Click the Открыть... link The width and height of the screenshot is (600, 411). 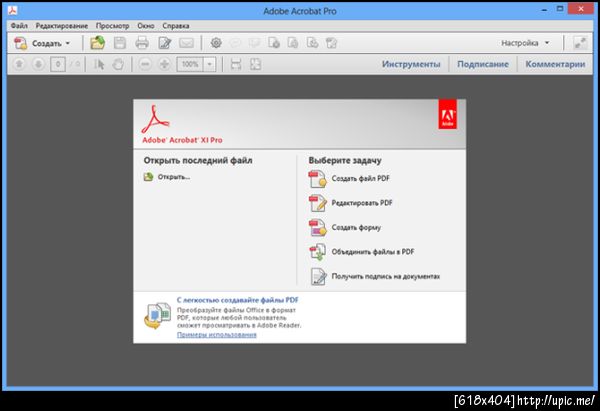174,177
